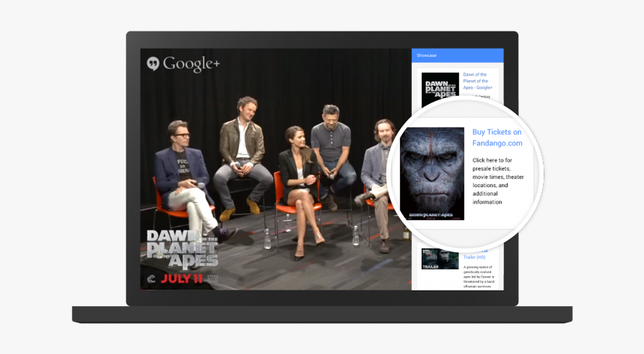Click the Caesar ape poster thumbnail
Viewport: 644px width, 354px height.
432,174
